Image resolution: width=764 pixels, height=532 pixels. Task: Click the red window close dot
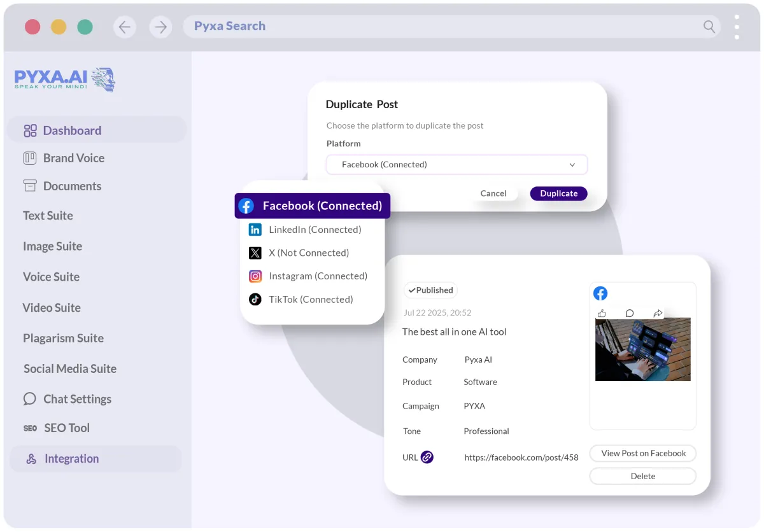(x=32, y=27)
